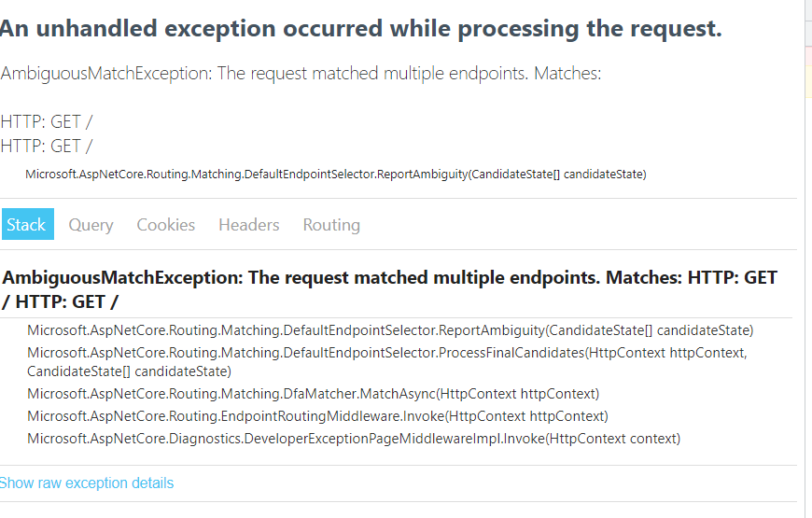
Task: Select the Stack tab
Action: (x=27, y=224)
